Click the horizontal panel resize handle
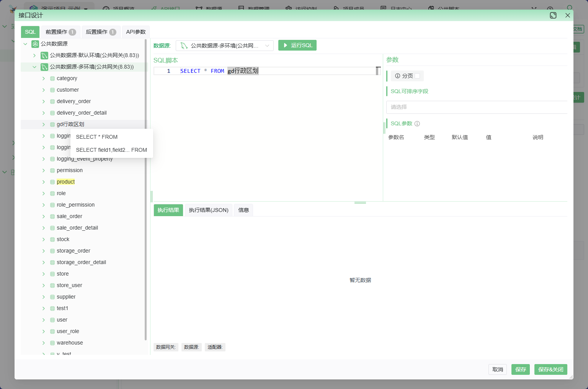The height and width of the screenshot is (389, 588). [x=360, y=202]
